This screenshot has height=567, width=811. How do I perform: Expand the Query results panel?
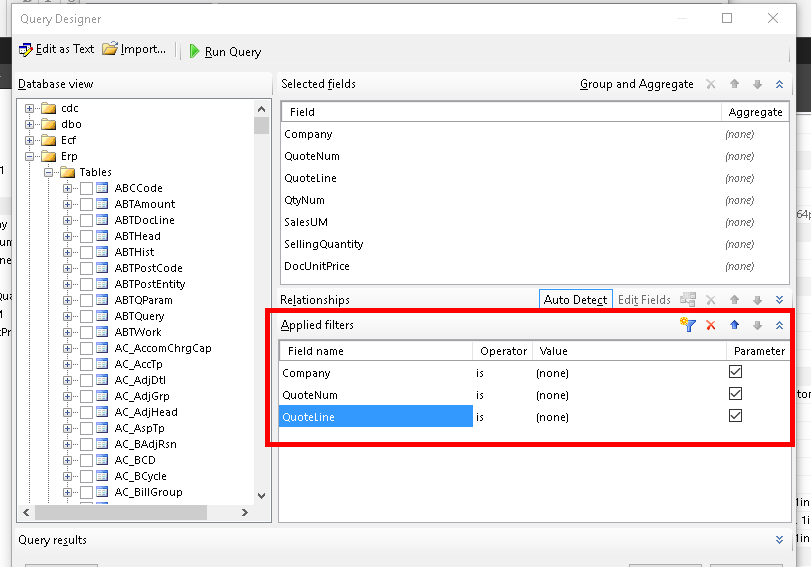tap(779, 540)
